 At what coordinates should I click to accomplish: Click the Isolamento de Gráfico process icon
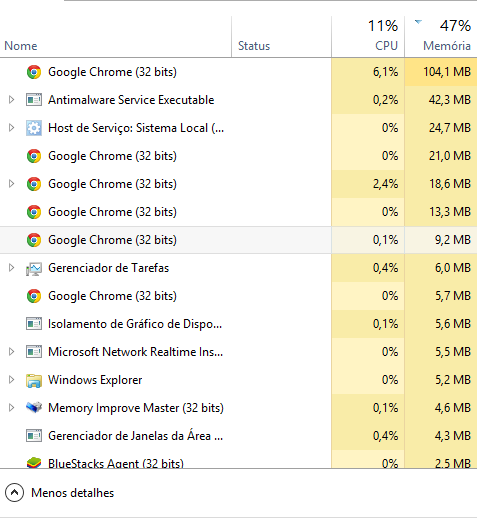(x=34, y=324)
